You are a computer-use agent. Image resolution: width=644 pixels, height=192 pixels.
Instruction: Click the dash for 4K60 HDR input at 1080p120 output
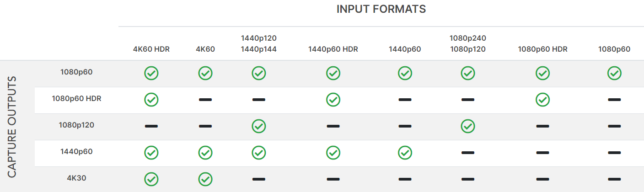151,126
